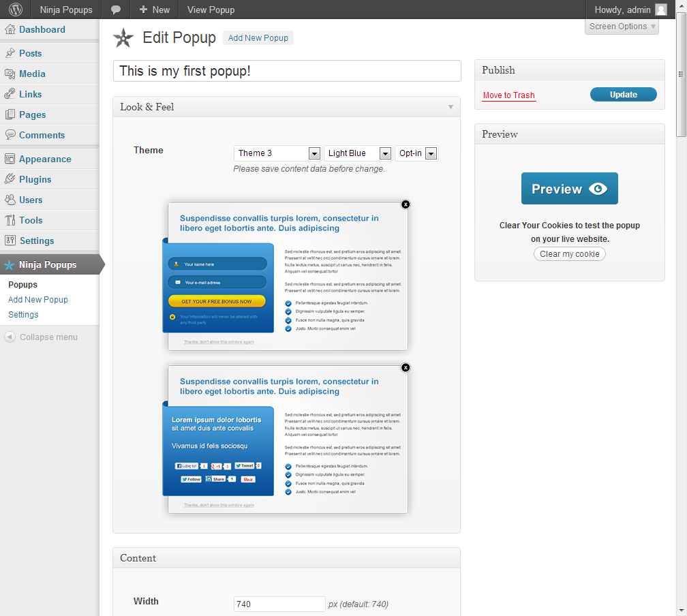Screen dimensions: 687x616
Task: Close the first popup preview with X
Action: coord(406,204)
